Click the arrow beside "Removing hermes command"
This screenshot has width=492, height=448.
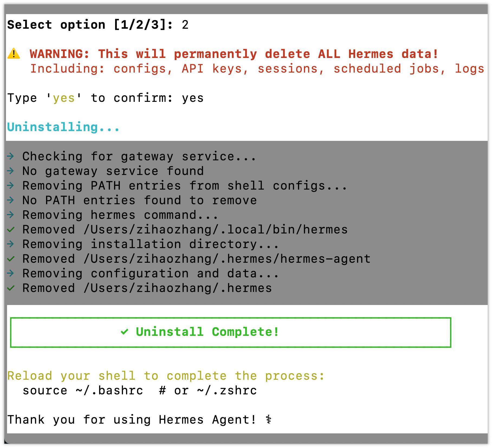click(11, 215)
